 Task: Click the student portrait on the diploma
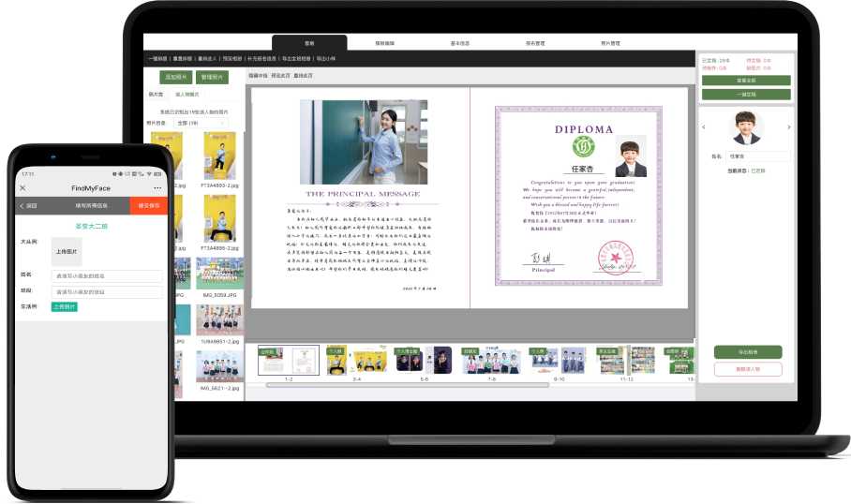[631, 156]
